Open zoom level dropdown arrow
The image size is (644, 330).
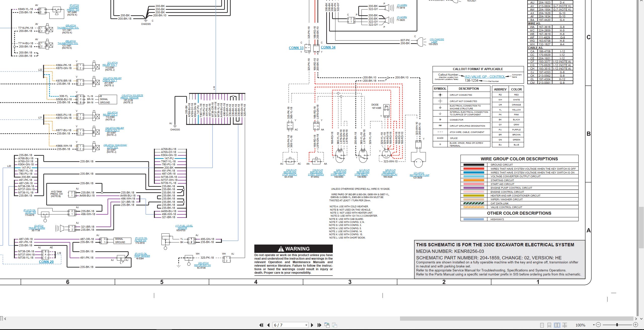coord(594,325)
